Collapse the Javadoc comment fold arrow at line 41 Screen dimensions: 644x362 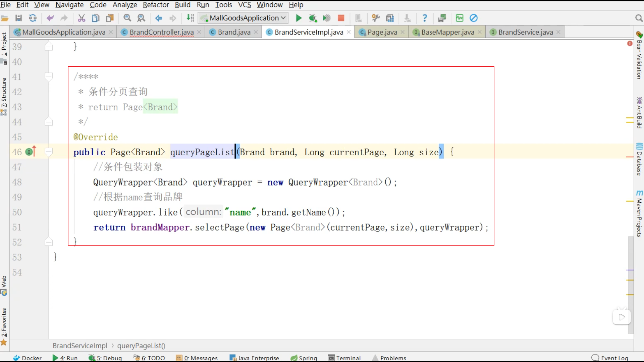click(x=49, y=76)
